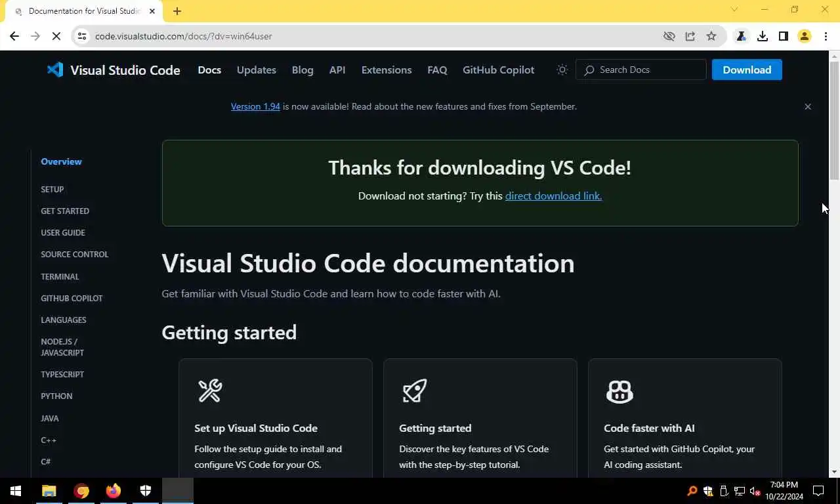Open the Blog navigation link
Image resolution: width=840 pixels, height=504 pixels.
tap(303, 70)
